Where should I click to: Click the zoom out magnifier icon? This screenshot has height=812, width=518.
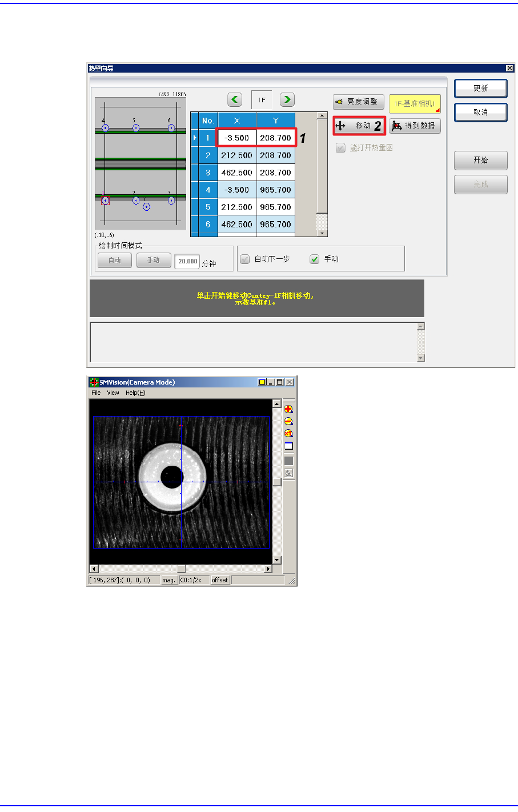pos(288,421)
